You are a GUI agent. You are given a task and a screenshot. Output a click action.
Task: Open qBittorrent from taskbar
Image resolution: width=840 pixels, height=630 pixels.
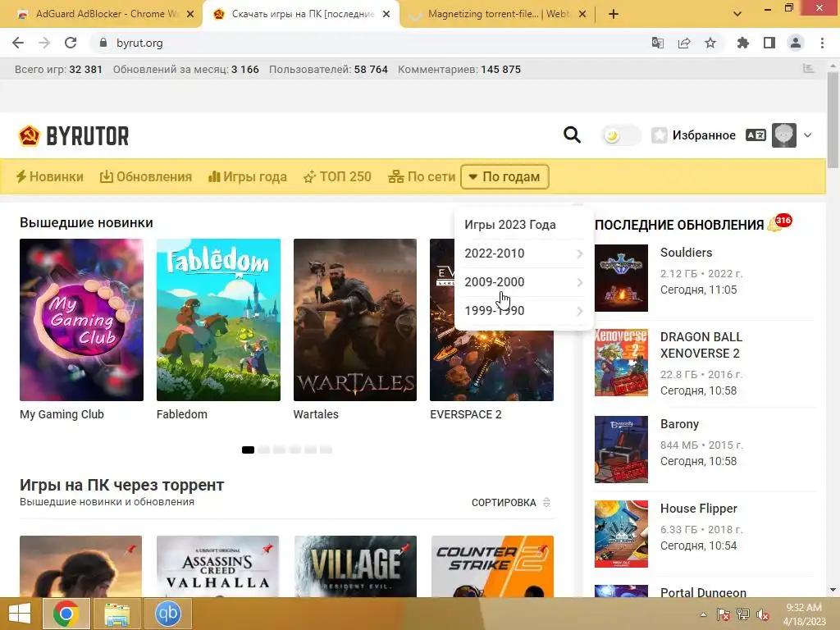167,614
